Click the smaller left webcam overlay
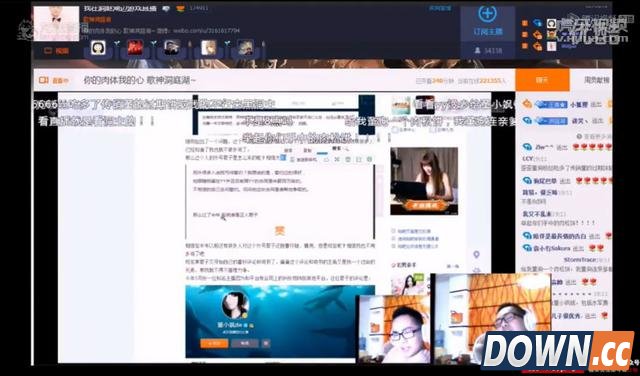 click(394, 329)
